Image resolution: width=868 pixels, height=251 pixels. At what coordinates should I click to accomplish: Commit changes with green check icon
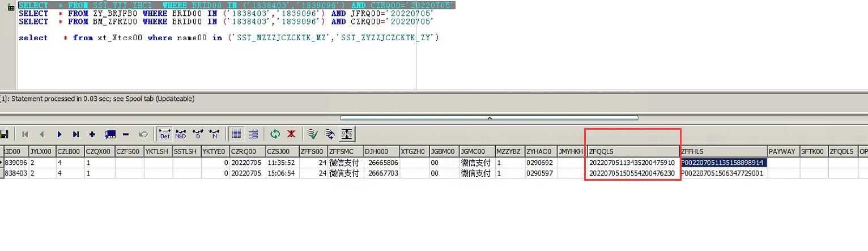pos(313,134)
